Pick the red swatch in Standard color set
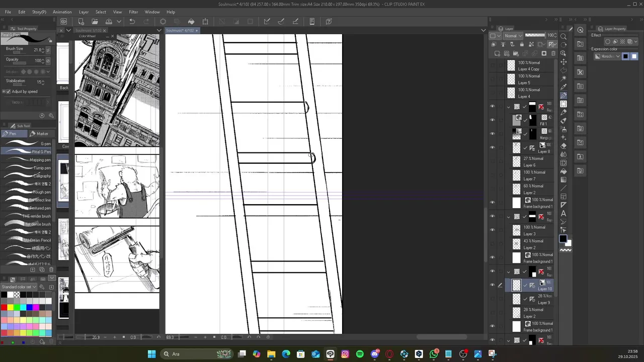 [x=4, y=307]
